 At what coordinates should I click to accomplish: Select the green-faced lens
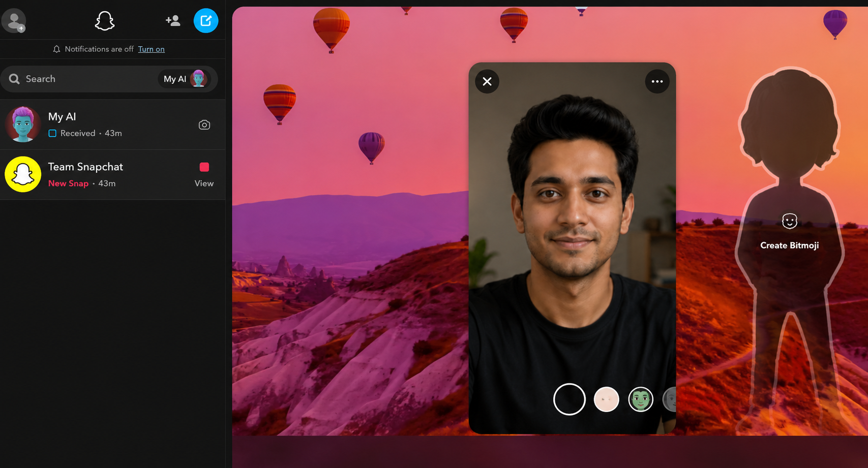click(x=641, y=399)
